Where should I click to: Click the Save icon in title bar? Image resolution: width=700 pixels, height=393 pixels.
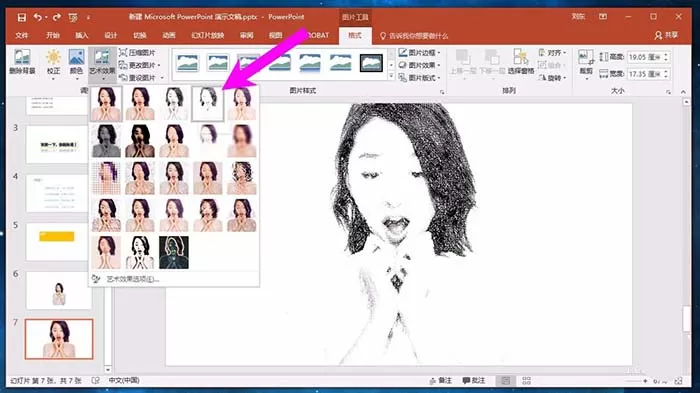pyautogui.click(x=21, y=17)
